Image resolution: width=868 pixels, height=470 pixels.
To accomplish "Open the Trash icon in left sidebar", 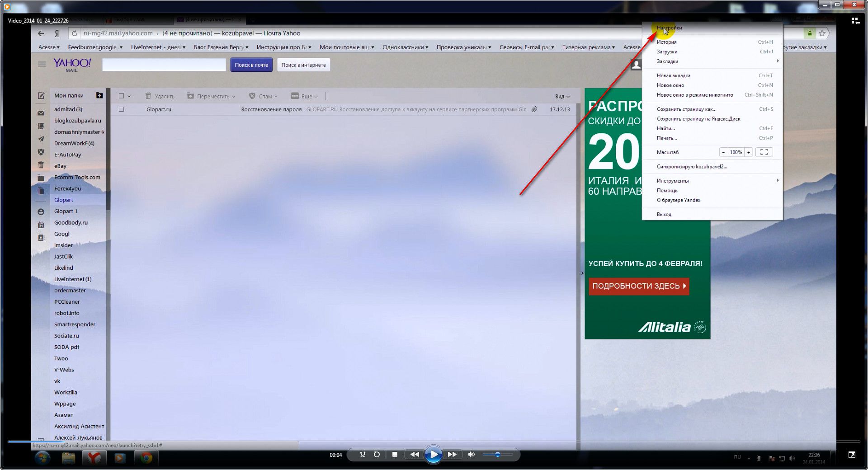I will tap(41, 165).
